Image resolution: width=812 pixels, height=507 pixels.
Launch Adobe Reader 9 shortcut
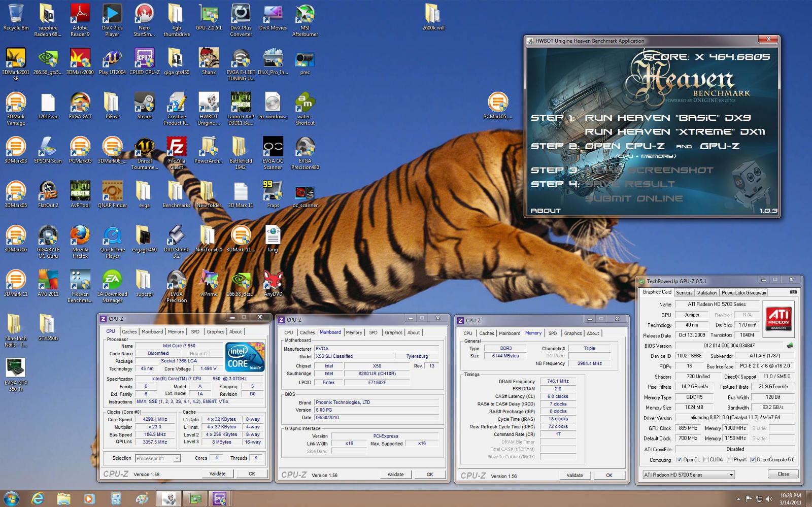coord(80,20)
